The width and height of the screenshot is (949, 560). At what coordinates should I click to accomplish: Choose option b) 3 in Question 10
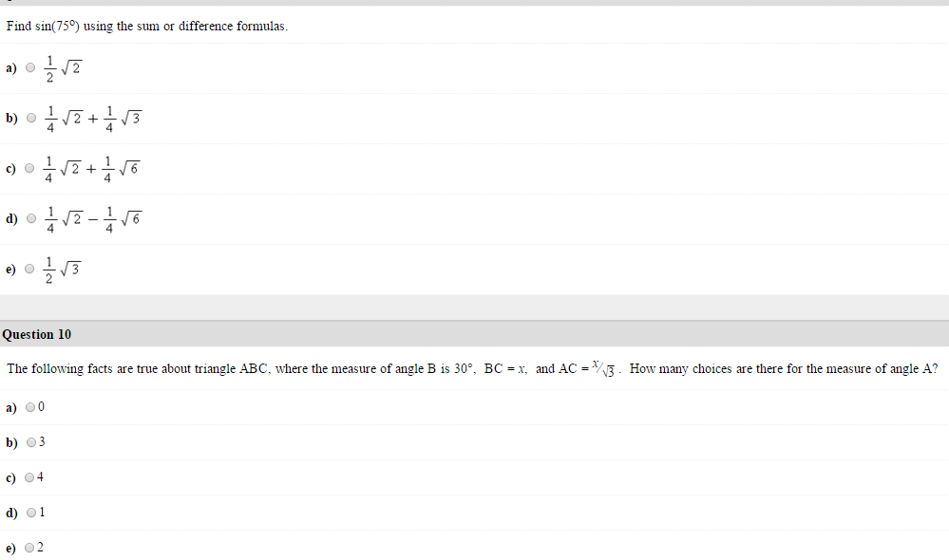tap(29, 441)
